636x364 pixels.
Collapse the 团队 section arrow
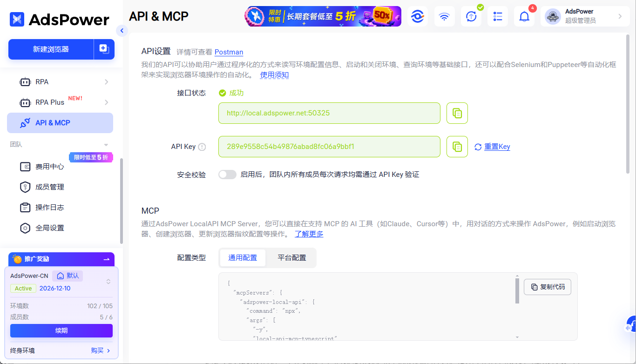106,145
